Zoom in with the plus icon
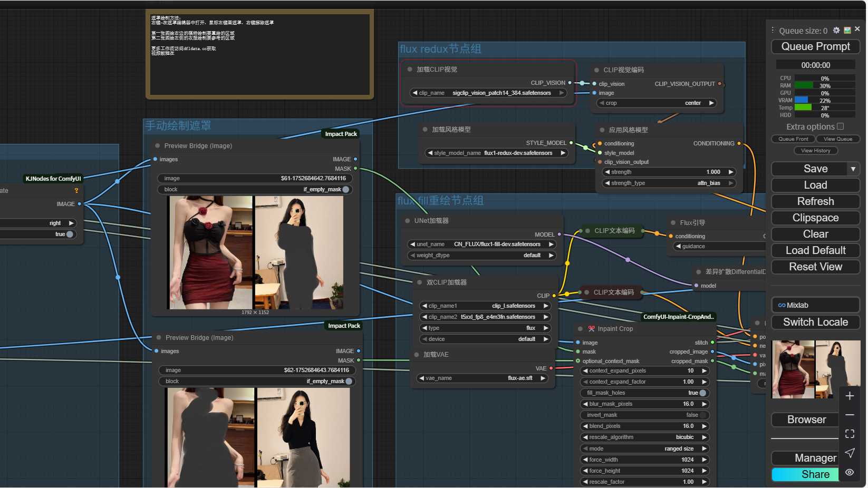 [x=850, y=396]
